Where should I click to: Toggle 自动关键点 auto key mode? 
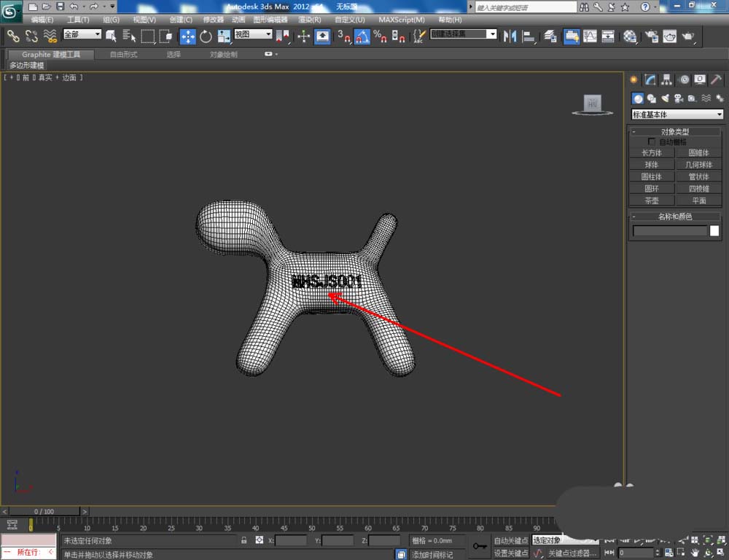[510, 540]
